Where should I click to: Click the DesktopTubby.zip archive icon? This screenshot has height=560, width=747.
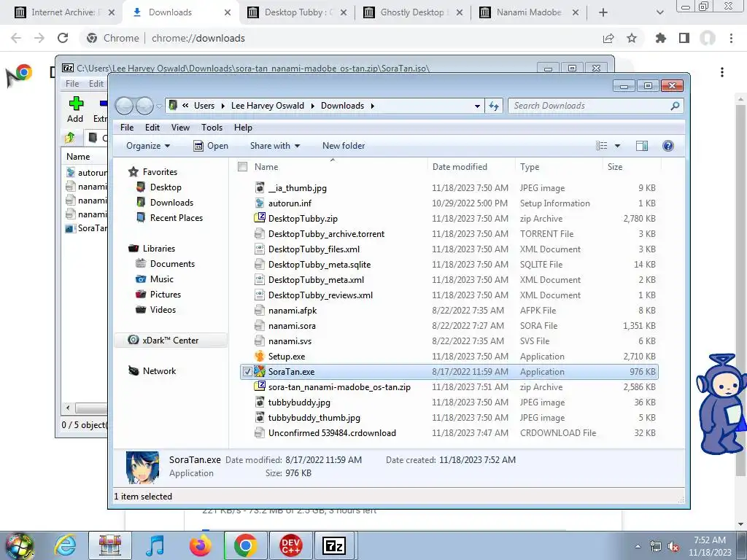260,218
